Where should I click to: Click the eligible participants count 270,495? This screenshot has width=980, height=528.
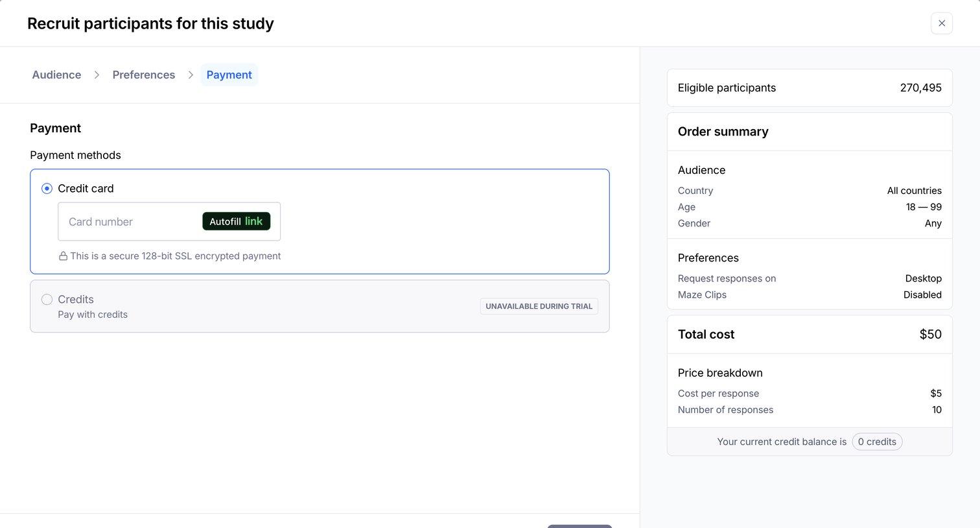[920, 88]
